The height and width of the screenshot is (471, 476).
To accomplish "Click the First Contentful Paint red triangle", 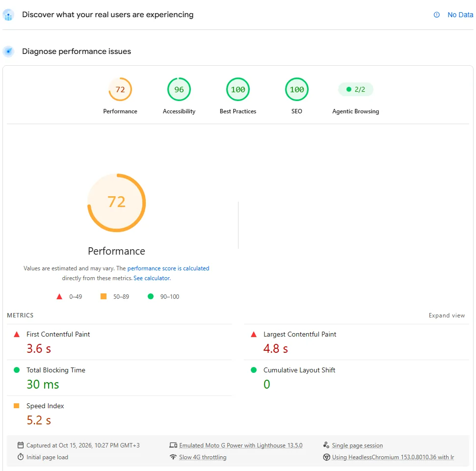I will (17, 335).
